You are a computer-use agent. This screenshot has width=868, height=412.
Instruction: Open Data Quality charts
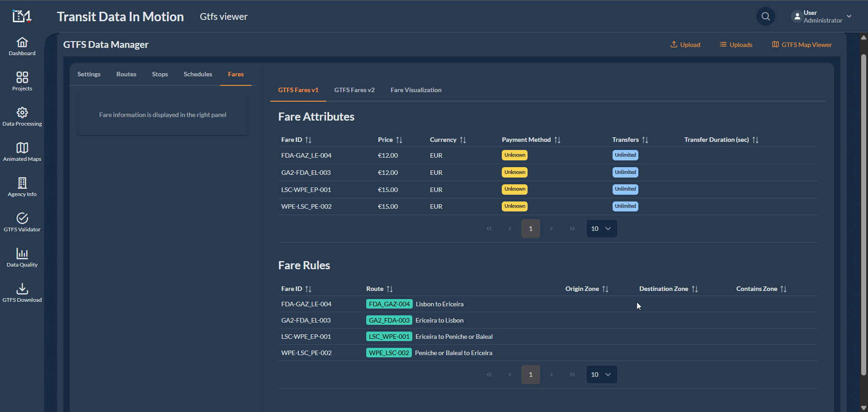pyautogui.click(x=22, y=257)
